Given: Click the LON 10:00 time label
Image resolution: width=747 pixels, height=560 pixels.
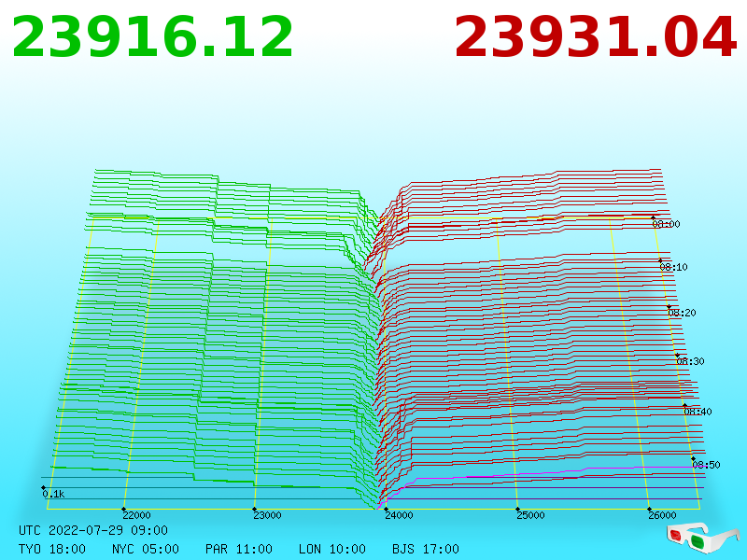Looking at the screenshot, I should (x=332, y=549).
